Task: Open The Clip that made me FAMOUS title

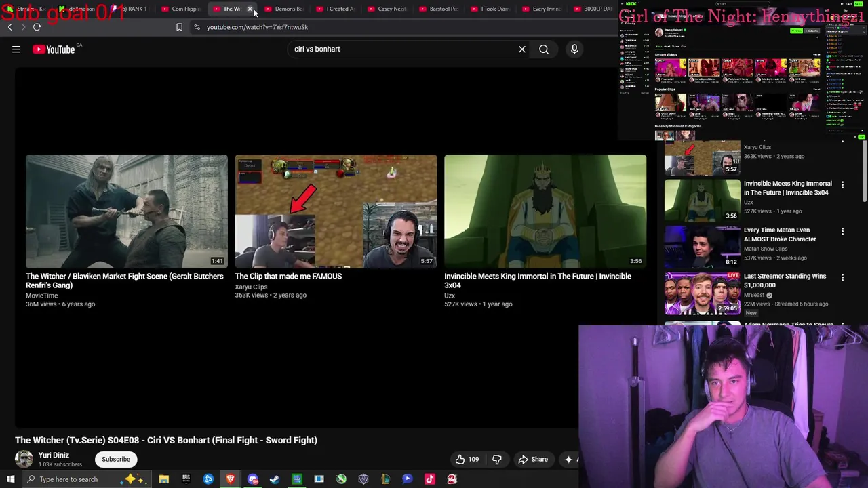Action: coord(288,276)
